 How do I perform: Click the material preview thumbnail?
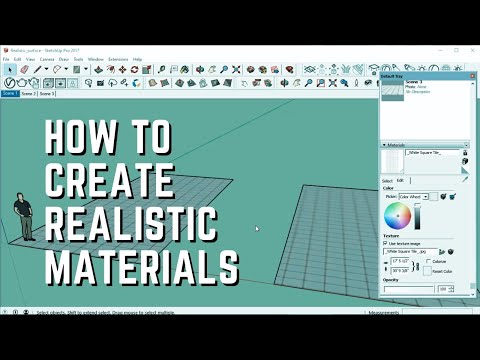392,161
